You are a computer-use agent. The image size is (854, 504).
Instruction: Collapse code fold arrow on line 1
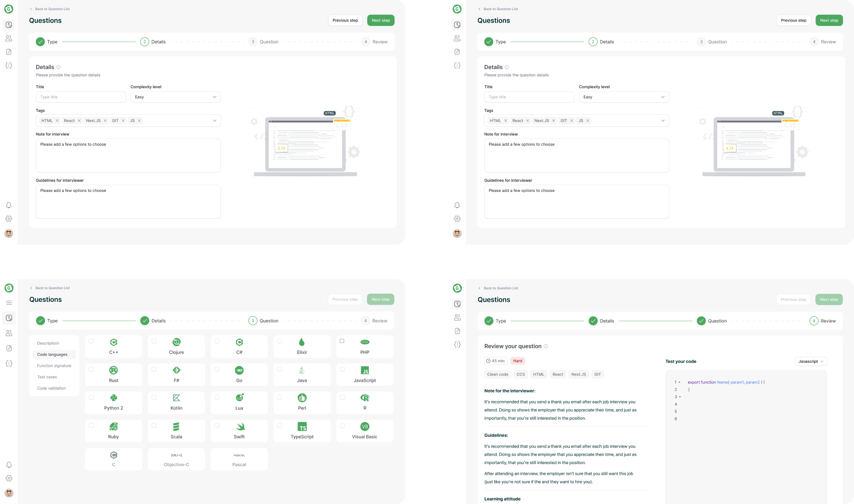click(680, 383)
